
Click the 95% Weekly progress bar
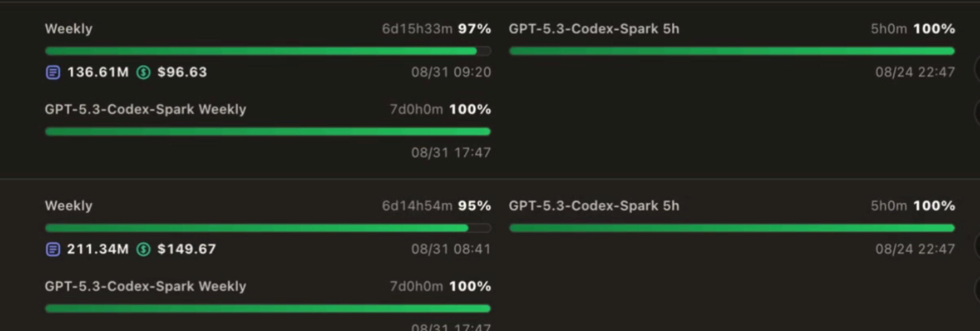point(268,228)
